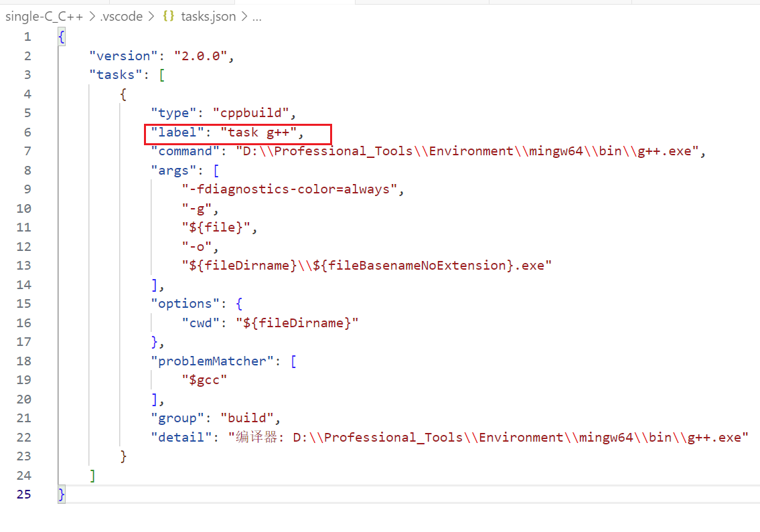Select the tasks.json breadcrumb item
Image resolution: width=760 pixels, height=532 pixels.
208,17
